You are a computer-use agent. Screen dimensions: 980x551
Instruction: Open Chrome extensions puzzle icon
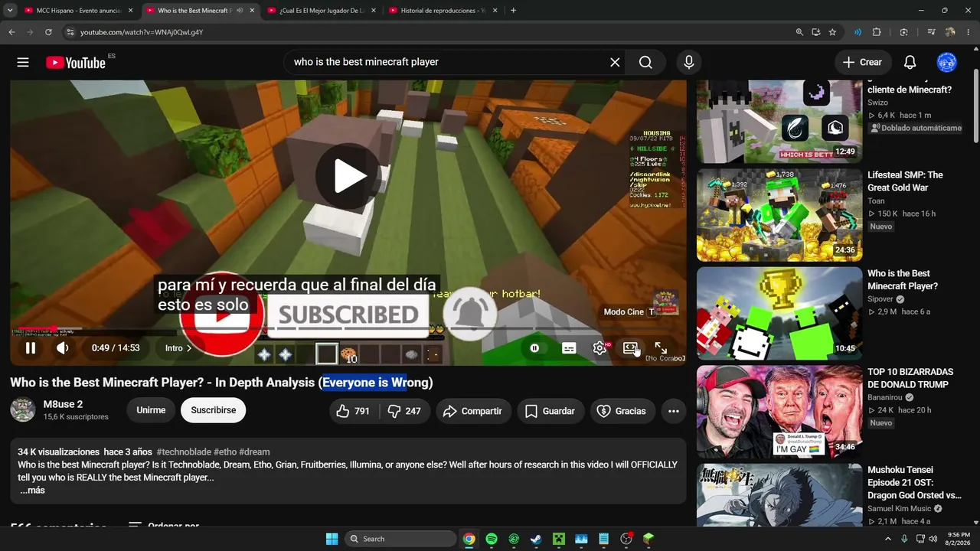coord(877,32)
